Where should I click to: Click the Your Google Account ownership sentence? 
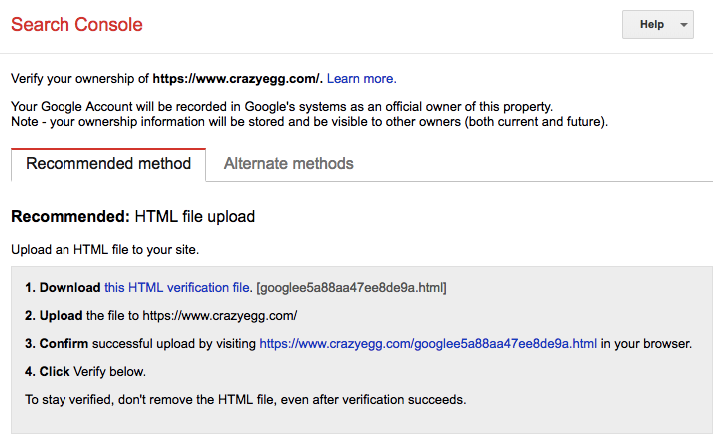coord(282,107)
